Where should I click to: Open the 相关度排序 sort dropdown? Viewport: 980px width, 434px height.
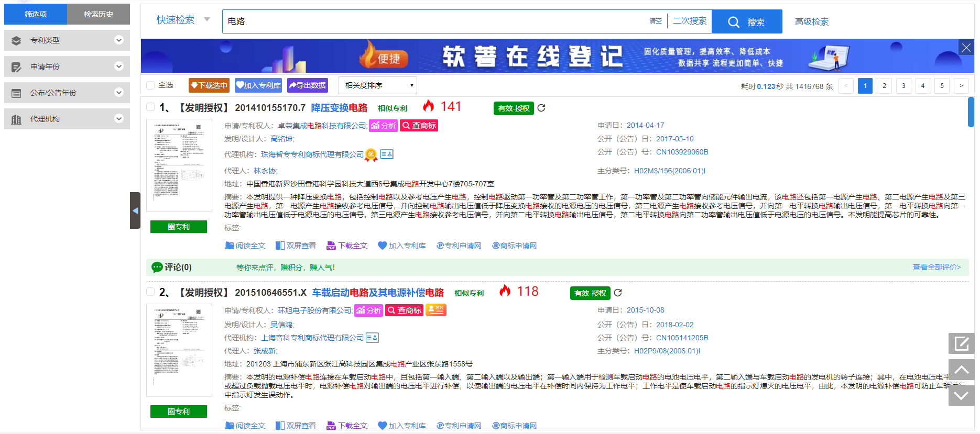tap(377, 85)
